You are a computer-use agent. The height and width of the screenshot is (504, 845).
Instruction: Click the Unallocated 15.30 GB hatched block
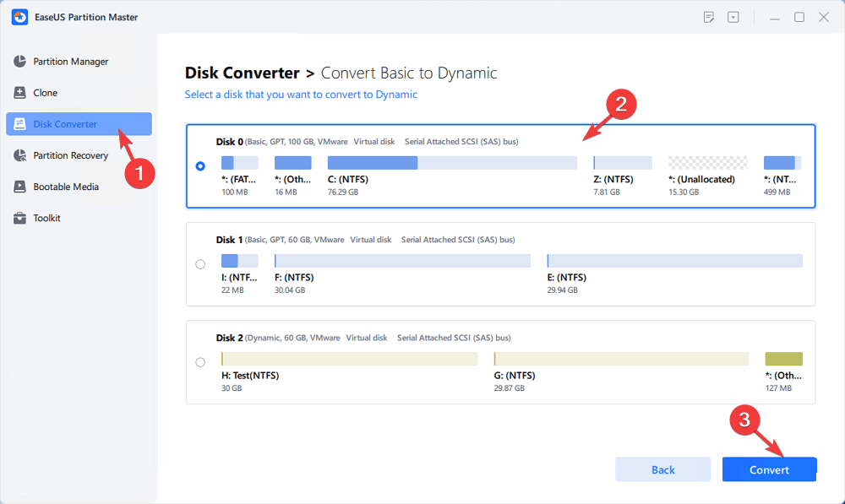pos(707,163)
